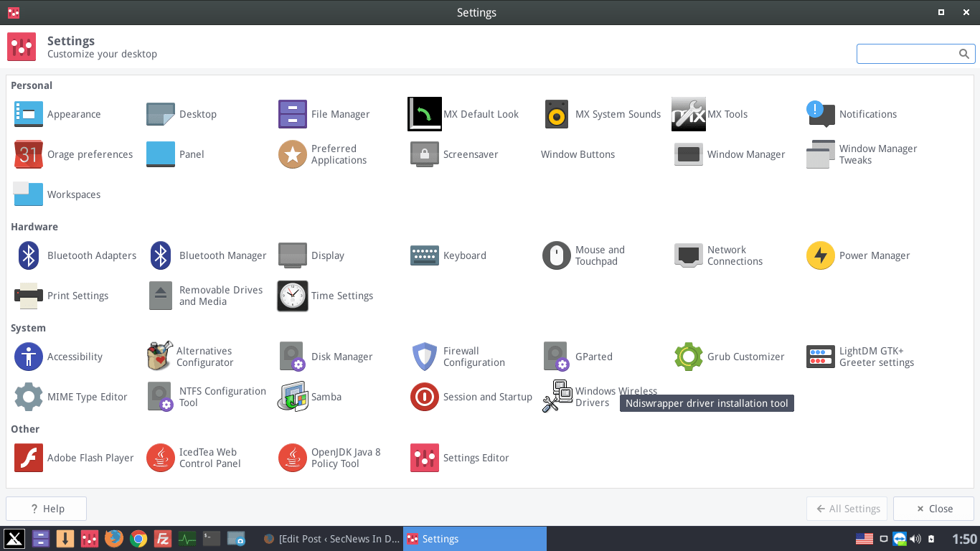
Task: Click the volume icon in system tray
Action: (915, 539)
